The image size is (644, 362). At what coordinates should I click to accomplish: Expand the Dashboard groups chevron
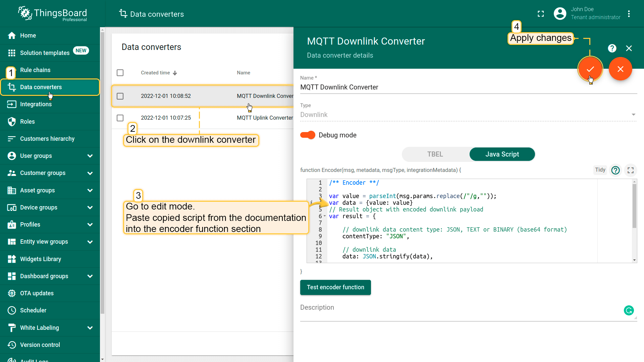[x=90, y=276]
